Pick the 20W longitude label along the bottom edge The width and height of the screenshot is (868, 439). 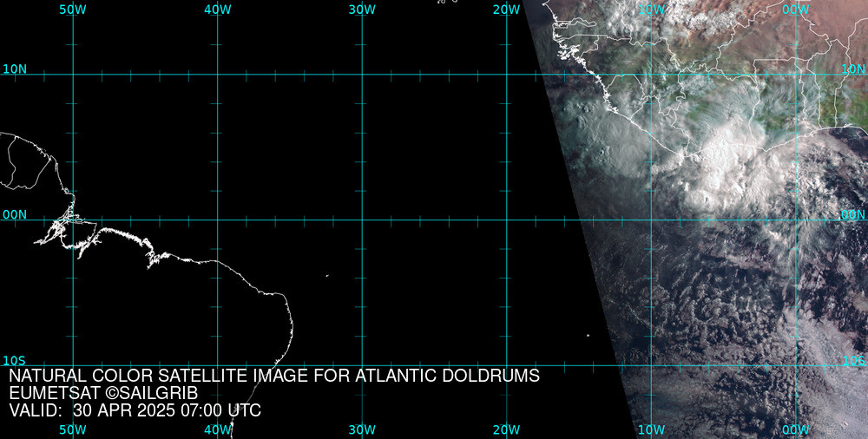pos(507,429)
